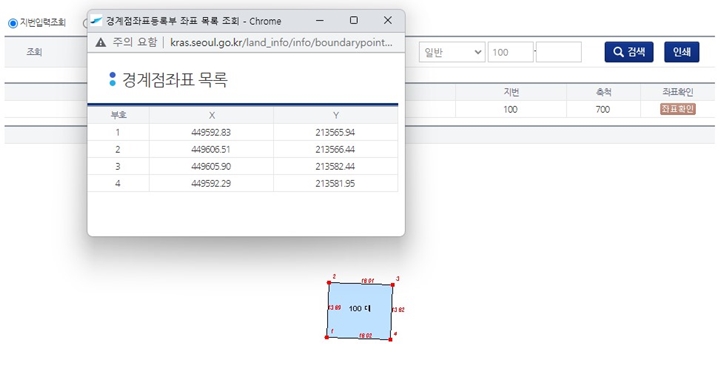
Task: Click row number 4 in 부호 column
Action: 118,183
